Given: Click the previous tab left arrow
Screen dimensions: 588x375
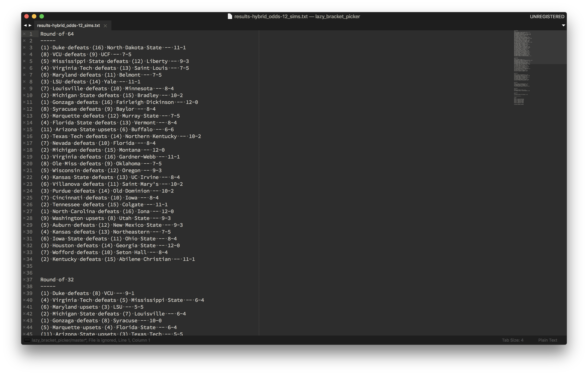Looking at the screenshot, I should click(x=25, y=25).
